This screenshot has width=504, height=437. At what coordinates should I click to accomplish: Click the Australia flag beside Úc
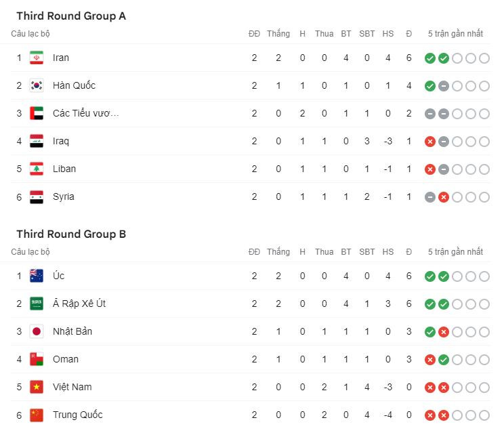pyautogui.click(x=37, y=276)
